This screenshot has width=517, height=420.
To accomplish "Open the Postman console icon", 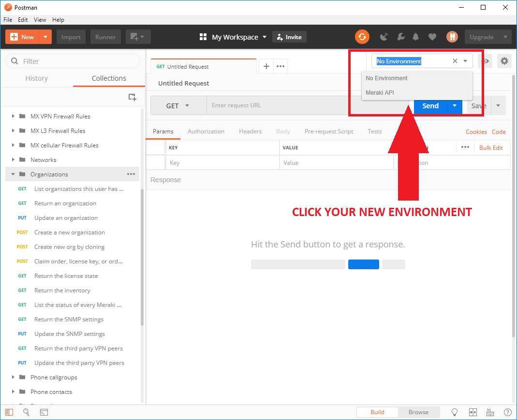I will click(44, 412).
